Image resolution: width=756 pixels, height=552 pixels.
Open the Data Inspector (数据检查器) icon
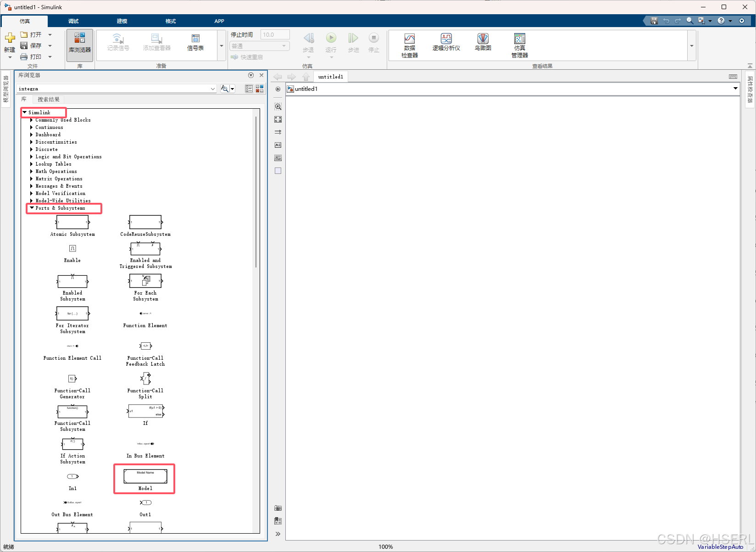[x=410, y=45]
